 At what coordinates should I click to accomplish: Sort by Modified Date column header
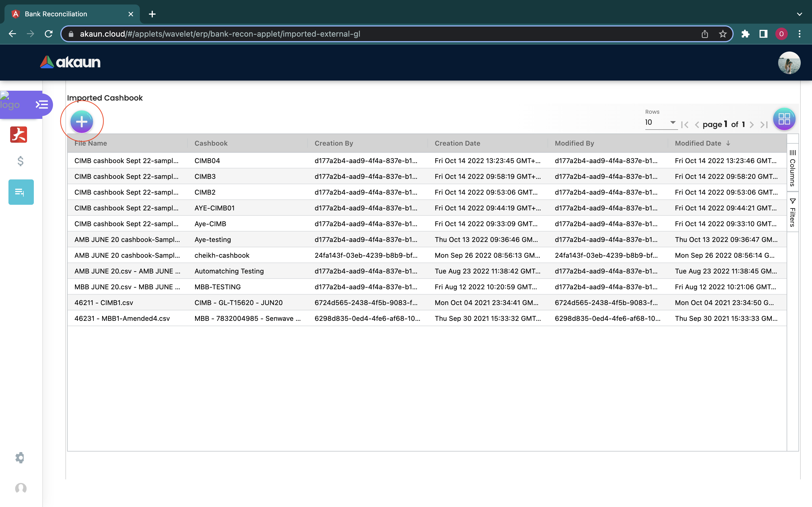tap(698, 143)
